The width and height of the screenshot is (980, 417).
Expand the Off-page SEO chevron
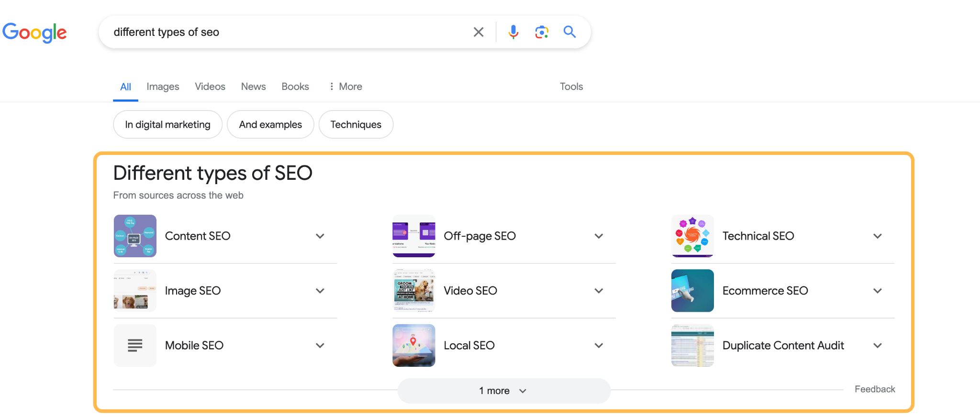599,236
